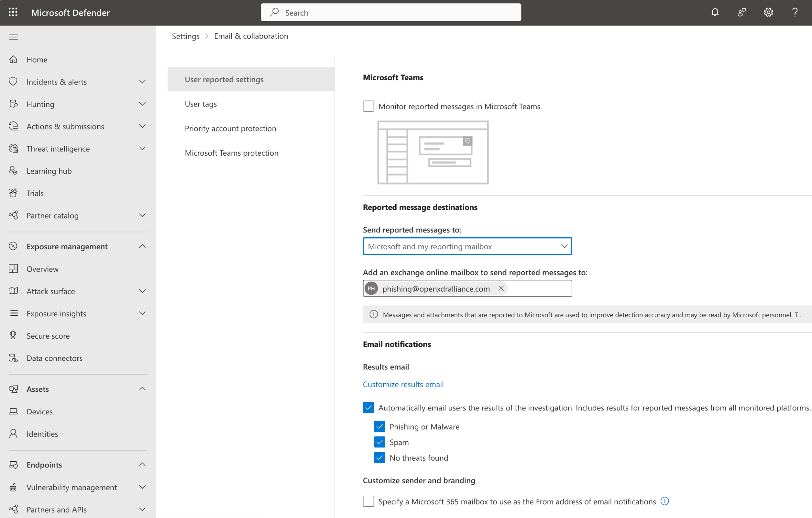The height and width of the screenshot is (518, 812).
Task: Go back via the Settings breadcrumb
Action: 185,36
